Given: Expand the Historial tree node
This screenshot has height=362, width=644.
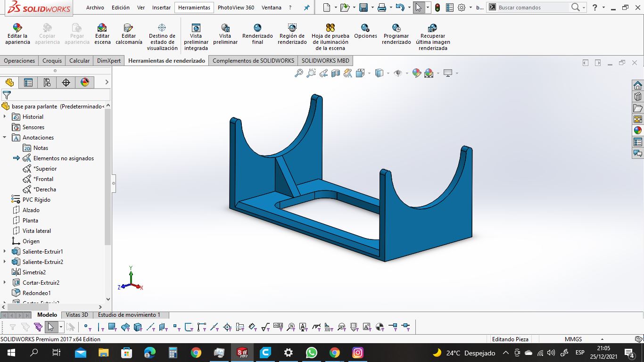Looking at the screenshot, I should (5, 116).
